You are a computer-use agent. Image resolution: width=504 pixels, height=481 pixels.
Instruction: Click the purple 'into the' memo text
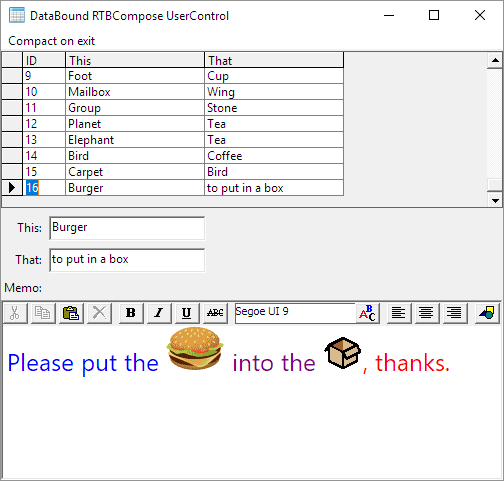(x=274, y=363)
